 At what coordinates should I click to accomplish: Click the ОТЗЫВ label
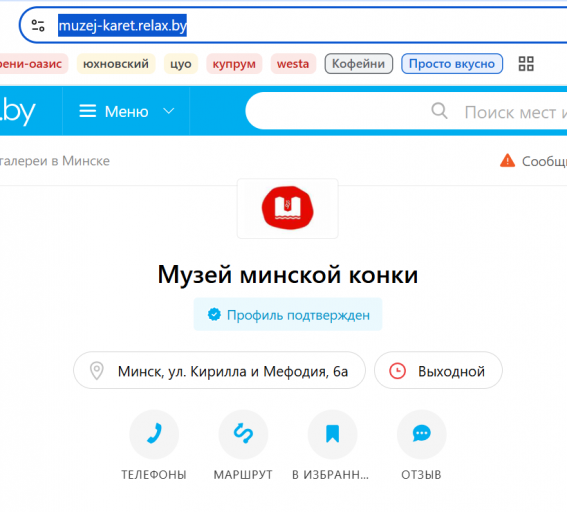[421, 474]
